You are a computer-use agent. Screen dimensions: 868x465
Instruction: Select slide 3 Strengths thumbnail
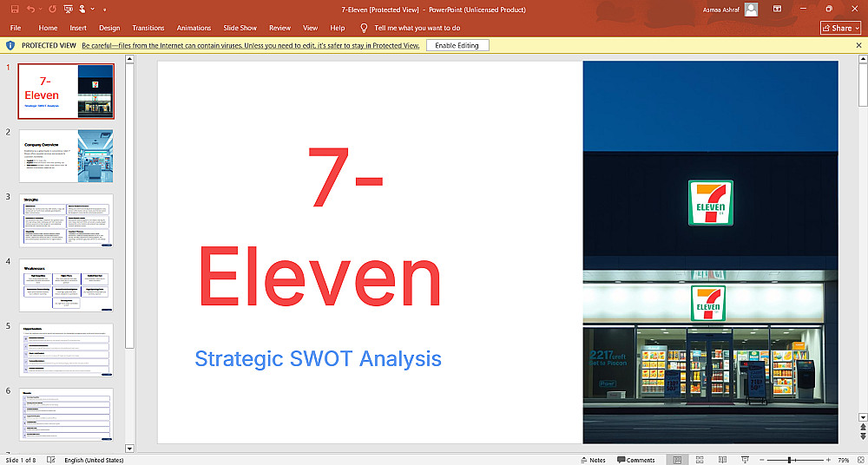[66, 220]
